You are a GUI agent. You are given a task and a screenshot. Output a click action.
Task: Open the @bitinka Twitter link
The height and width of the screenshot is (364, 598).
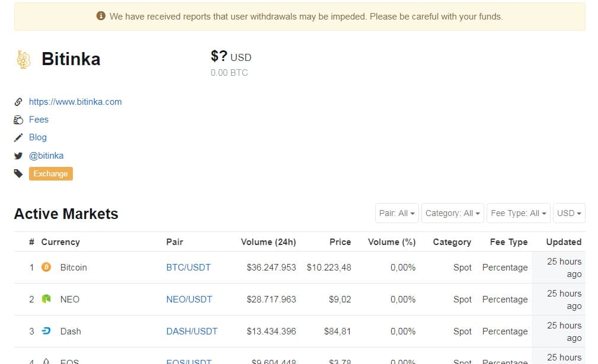pyautogui.click(x=46, y=155)
